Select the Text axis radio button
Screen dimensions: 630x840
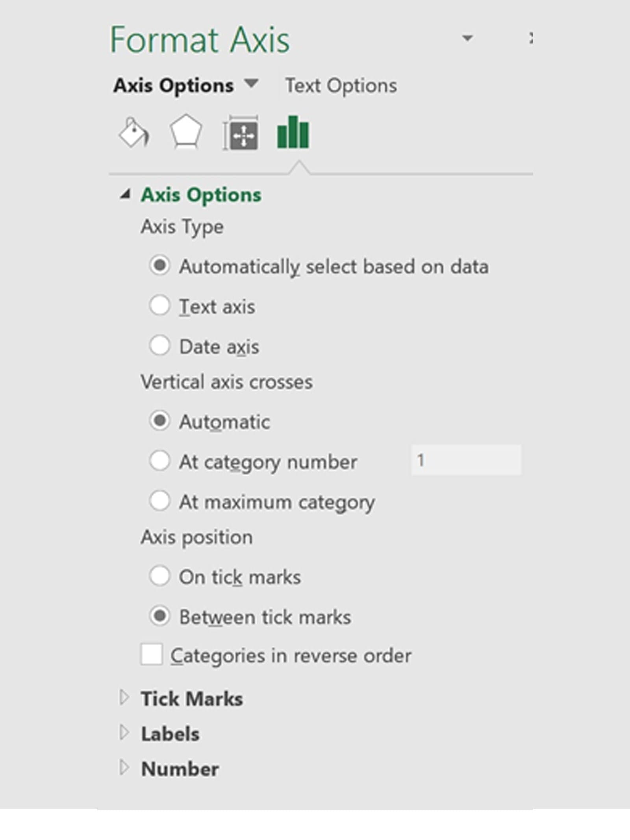pyautogui.click(x=159, y=306)
